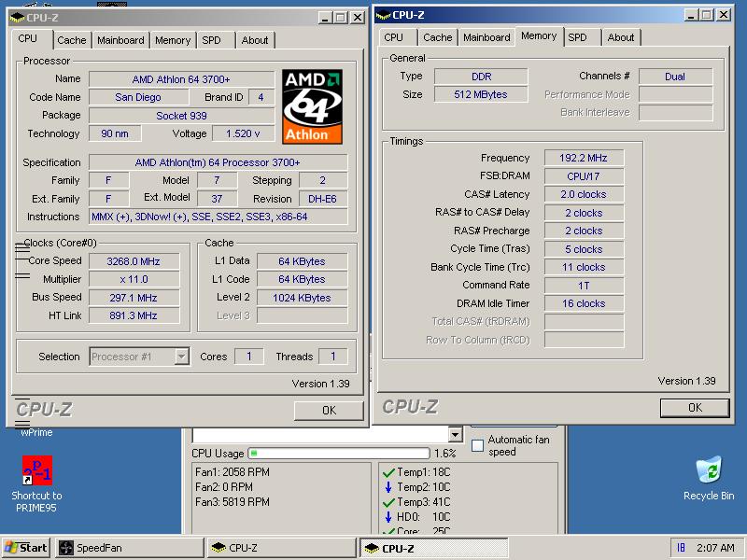Click the Cycle Time (Tras) 5 clocks value
The height and width of the screenshot is (560, 747).
click(x=584, y=249)
